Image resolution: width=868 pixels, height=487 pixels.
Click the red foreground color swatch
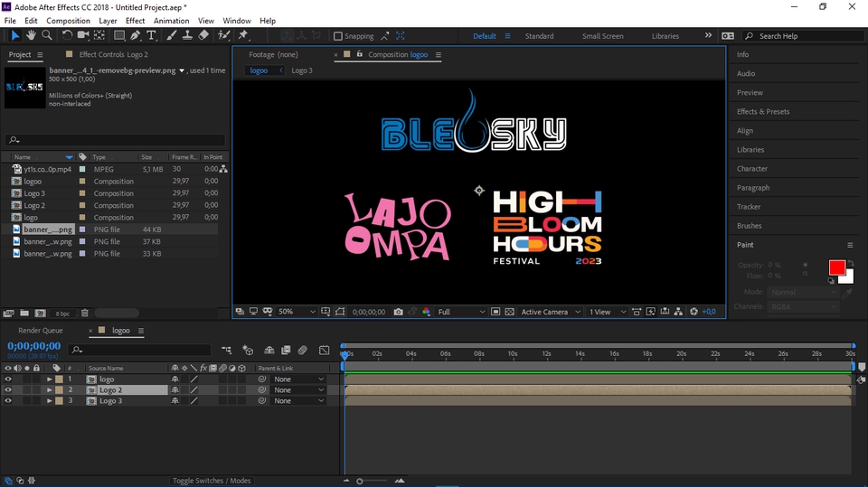[x=836, y=267]
